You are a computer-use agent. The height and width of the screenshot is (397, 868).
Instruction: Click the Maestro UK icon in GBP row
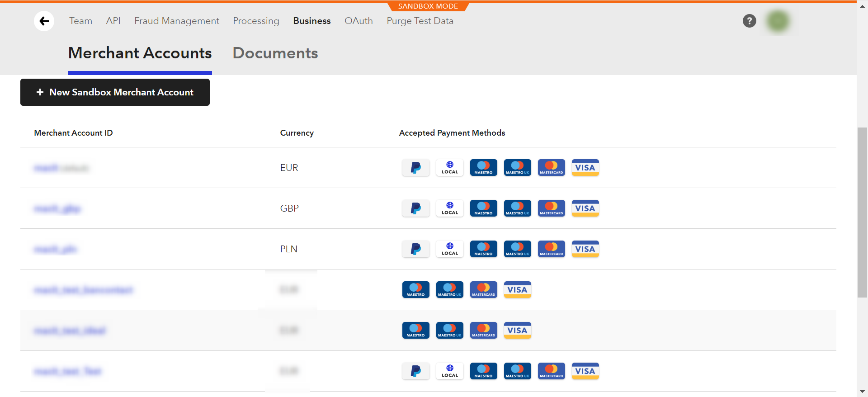coord(518,208)
